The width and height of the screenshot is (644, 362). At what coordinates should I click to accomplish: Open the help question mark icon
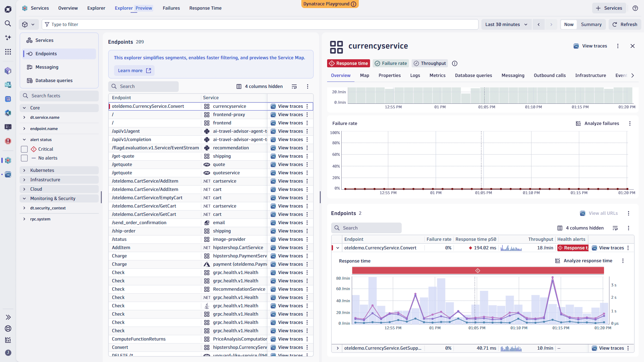point(635,8)
